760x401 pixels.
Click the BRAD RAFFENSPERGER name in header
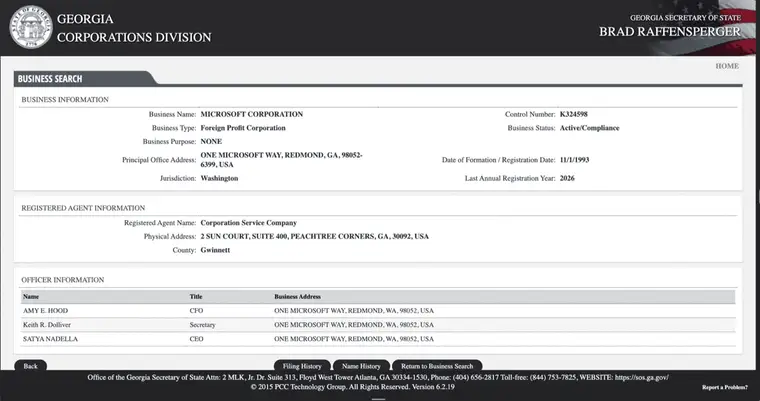click(x=670, y=32)
